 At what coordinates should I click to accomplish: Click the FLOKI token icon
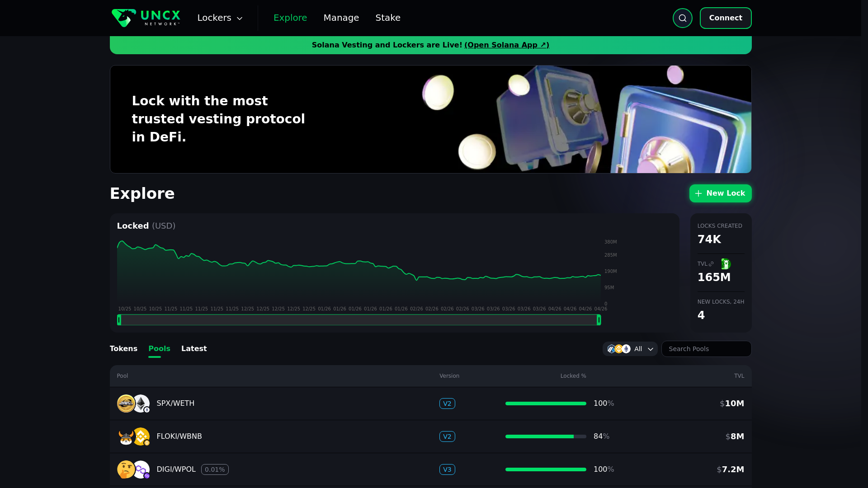coord(126,436)
